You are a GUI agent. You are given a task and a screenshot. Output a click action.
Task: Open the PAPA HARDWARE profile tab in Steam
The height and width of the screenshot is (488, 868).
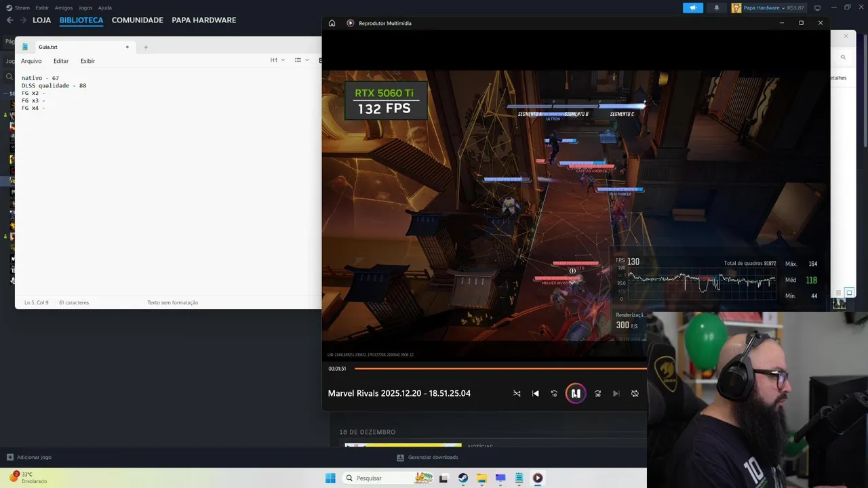[x=204, y=20]
